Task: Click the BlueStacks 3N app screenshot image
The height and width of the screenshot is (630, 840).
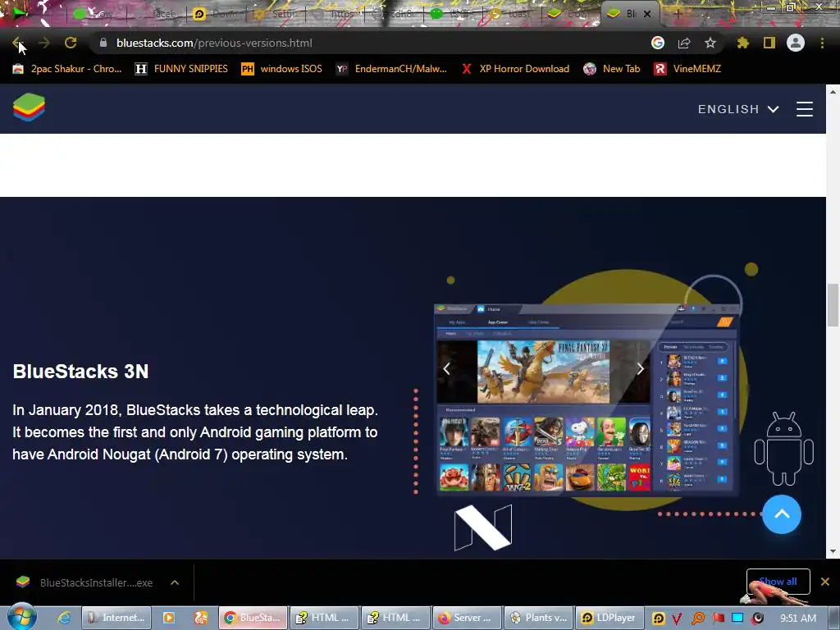Action: [587, 399]
